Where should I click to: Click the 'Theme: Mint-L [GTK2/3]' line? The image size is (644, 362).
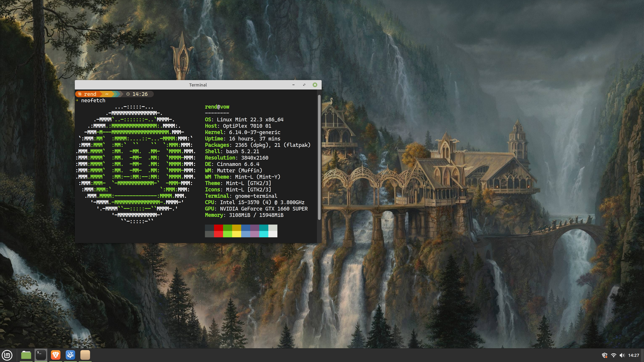tap(238, 183)
